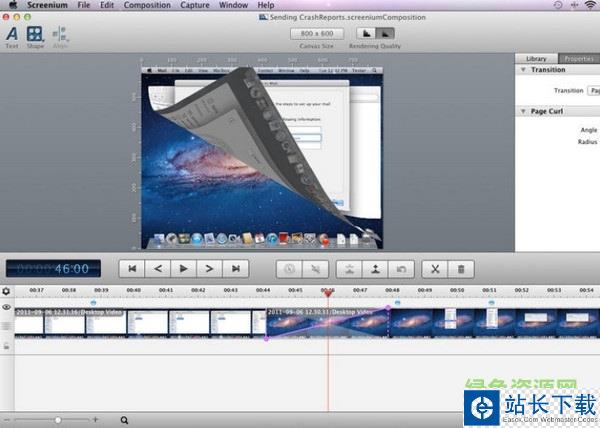Viewport: 600px width, 428px height.
Task: Toggle the track lock icon
Action: (x=6, y=345)
